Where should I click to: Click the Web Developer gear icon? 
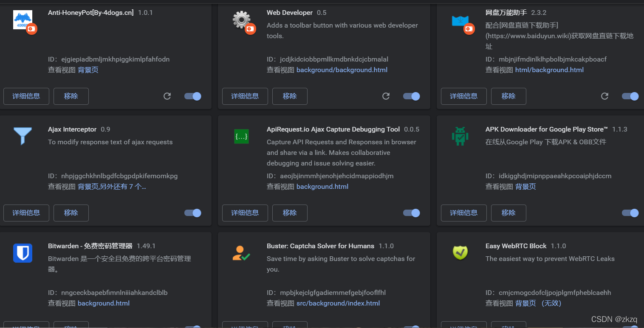[241, 20]
